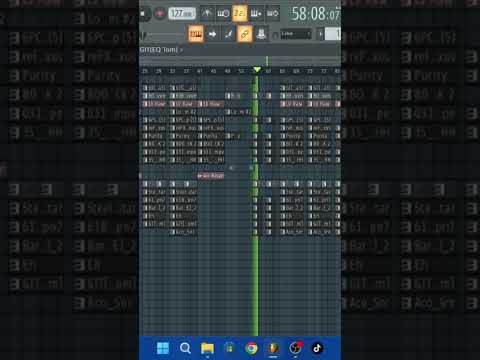Toggle note grouping brush icon

tap(228, 34)
